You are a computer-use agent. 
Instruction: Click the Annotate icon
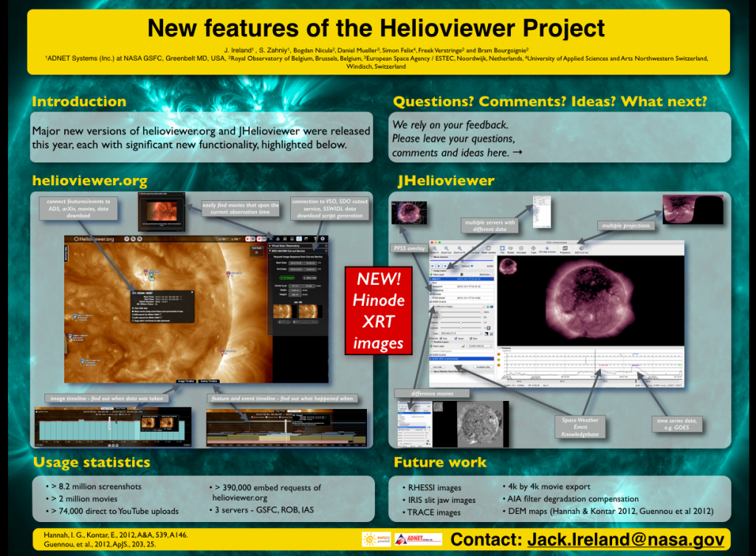(x=521, y=248)
